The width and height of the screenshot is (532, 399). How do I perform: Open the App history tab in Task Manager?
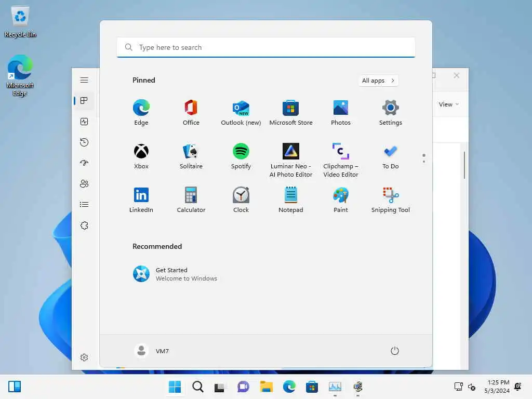pos(84,142)
